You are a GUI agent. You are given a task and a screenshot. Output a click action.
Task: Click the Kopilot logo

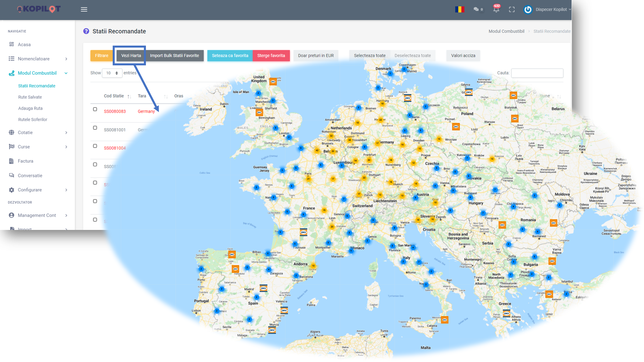tap(39, 9)
